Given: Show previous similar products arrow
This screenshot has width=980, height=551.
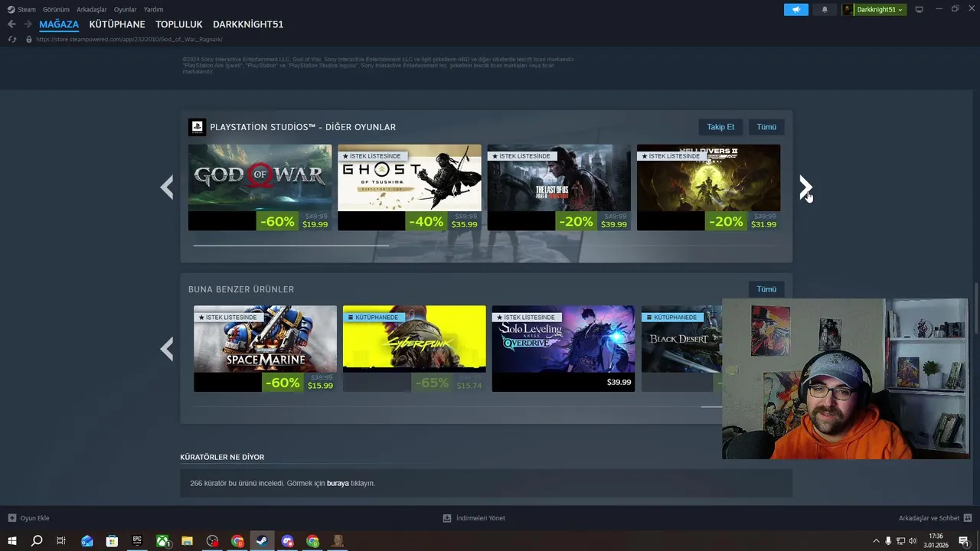Looking at the screenshot, I should coord(167,350).
